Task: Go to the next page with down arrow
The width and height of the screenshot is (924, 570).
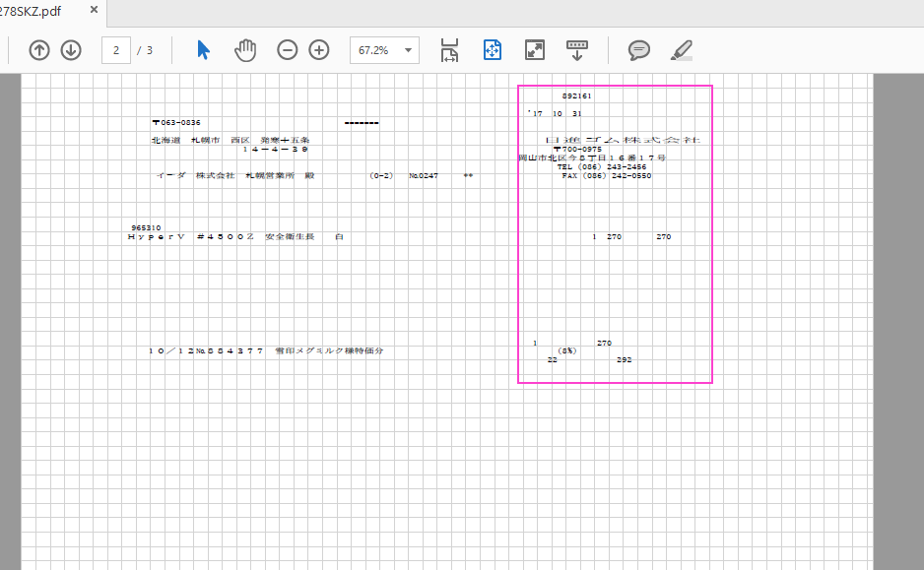Action: click(x=71, y=50)
